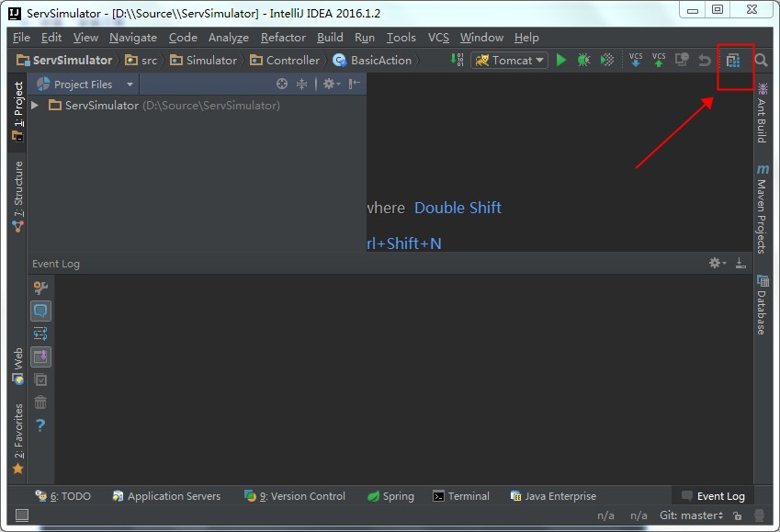Toggle scroll to end icon in Event Log

click(40, 357)
